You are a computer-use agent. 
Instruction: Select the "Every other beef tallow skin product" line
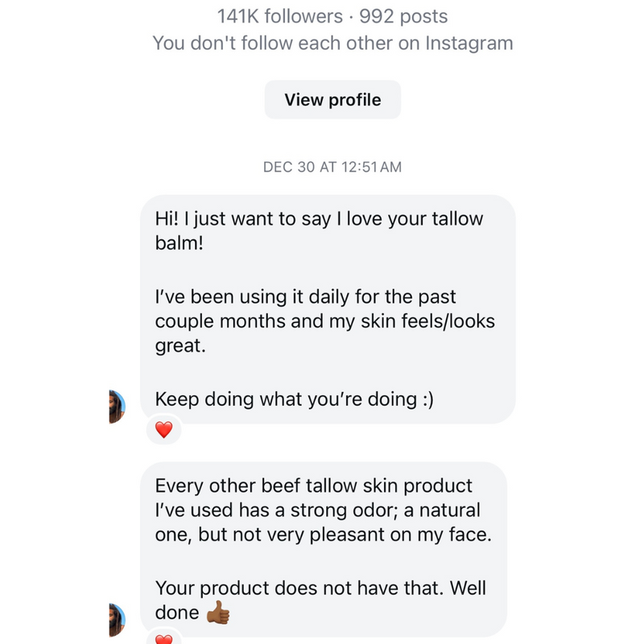coord(314,486)
